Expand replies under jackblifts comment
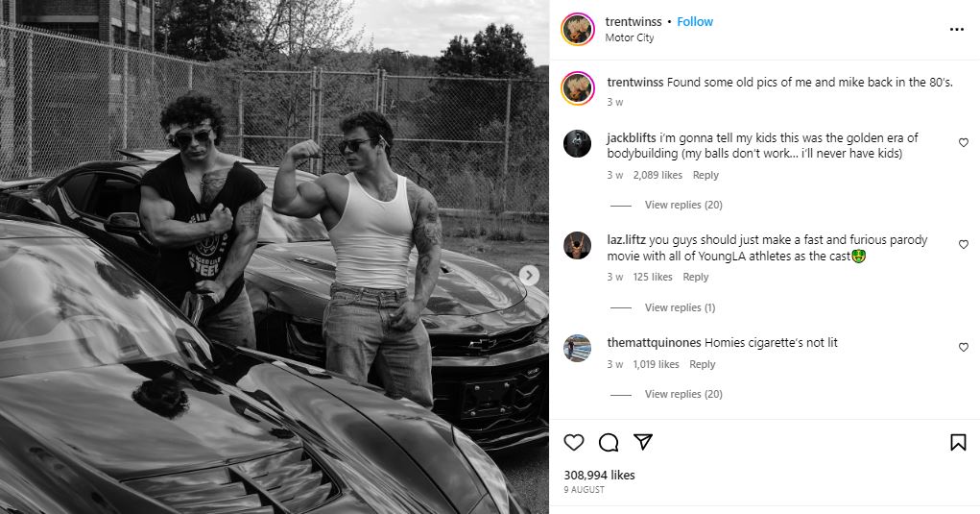The width and height of the screenshot is (980, 514). [683, 205]
